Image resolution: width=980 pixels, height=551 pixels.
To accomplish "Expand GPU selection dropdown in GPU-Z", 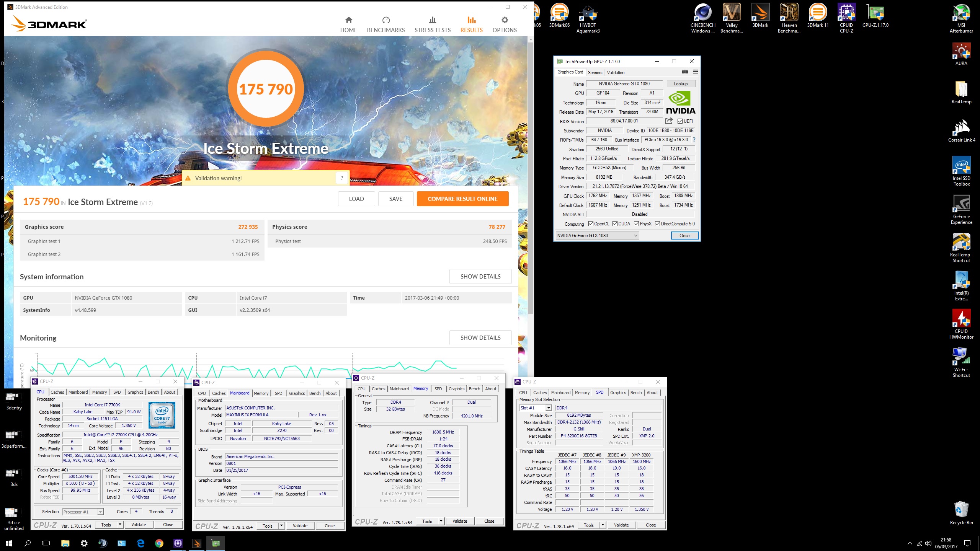I will [x=597, y=235].
